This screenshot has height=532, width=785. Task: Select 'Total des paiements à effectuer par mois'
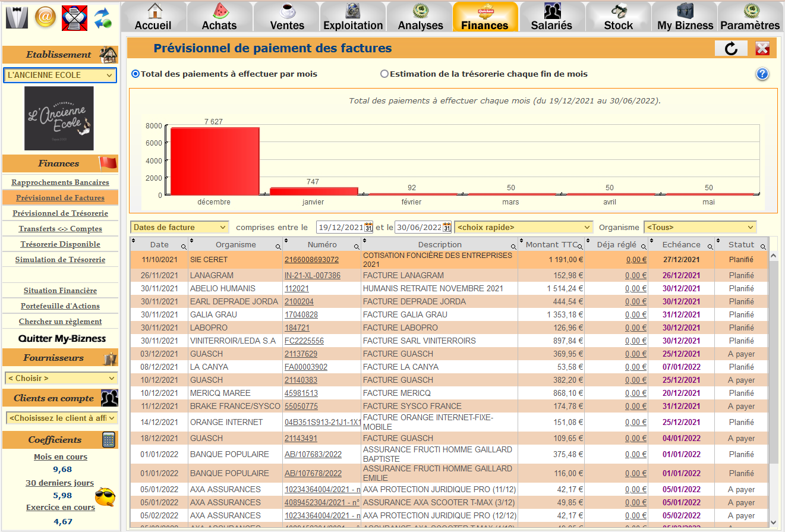tap(135, 74)
